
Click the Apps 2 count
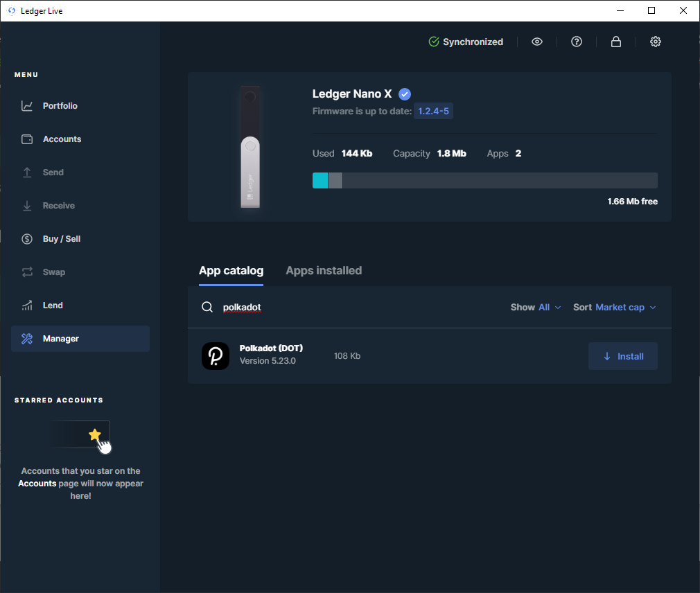(x=518, y=154)
